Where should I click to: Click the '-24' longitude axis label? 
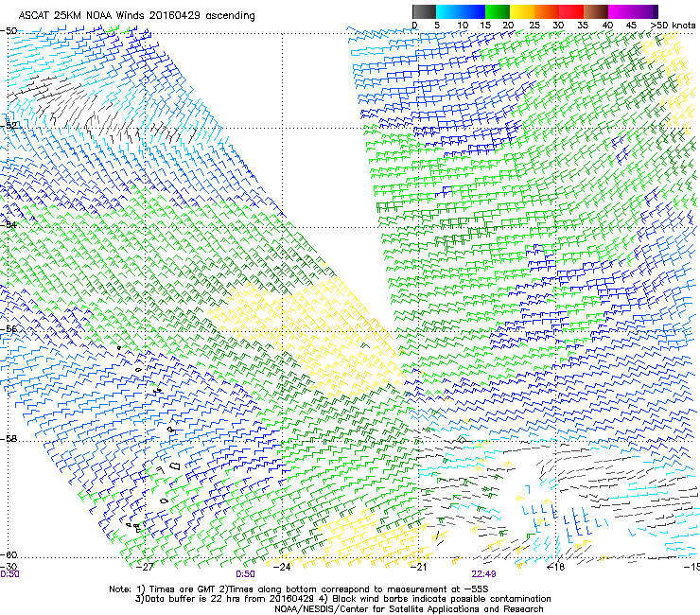(x=281, y=567)
